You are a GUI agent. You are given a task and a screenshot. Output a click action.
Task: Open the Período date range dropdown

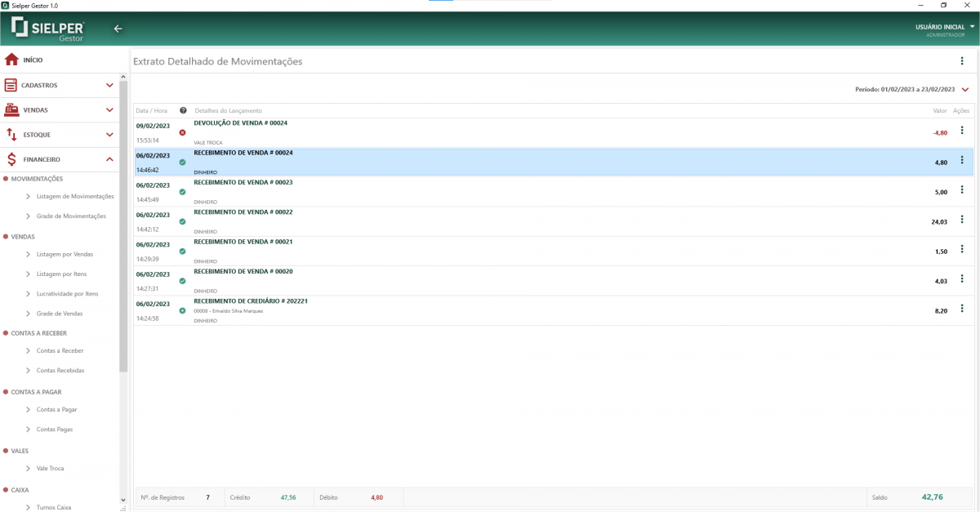pos(965,90)
